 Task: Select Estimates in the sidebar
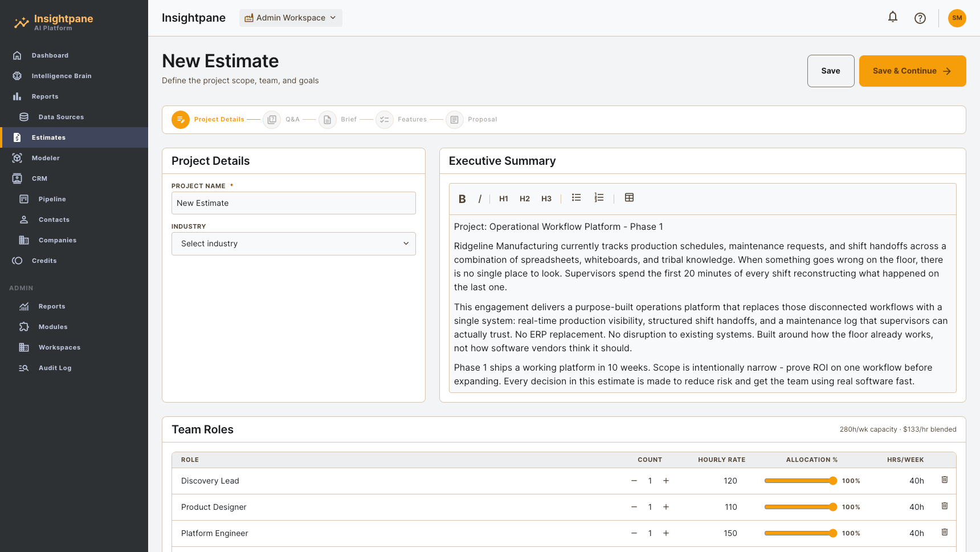(74, 137)
